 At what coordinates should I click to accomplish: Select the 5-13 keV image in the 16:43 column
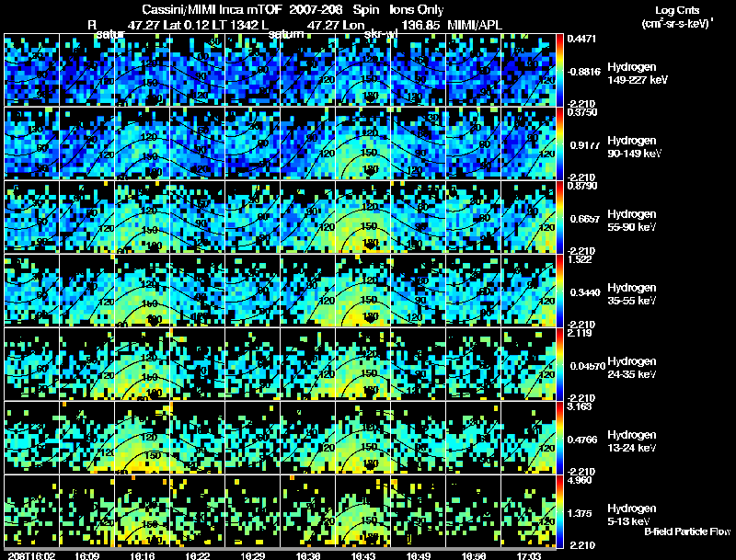362,511
